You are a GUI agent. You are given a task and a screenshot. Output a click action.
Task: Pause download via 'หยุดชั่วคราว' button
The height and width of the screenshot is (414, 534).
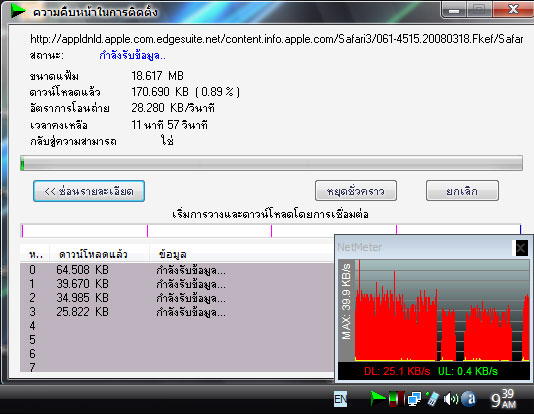point(356,191)
